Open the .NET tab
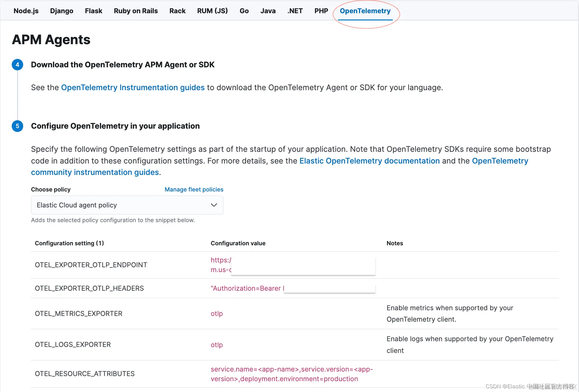The image size is (579, 392). [295, 11]
